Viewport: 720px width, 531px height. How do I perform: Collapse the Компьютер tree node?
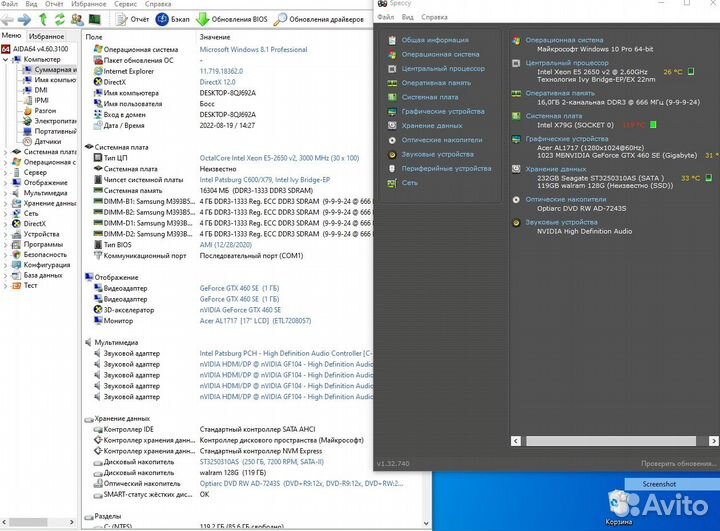click(5, 60)
